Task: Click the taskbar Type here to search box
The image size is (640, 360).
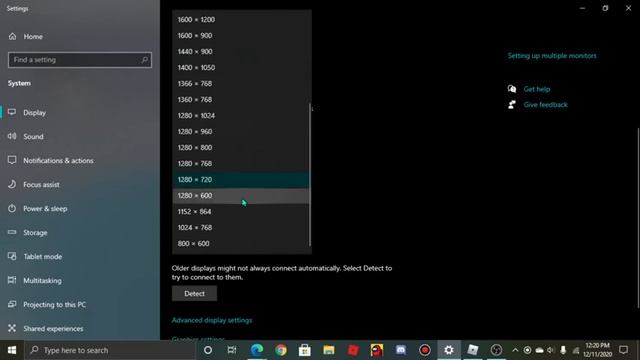Action: tap(110, 350)
